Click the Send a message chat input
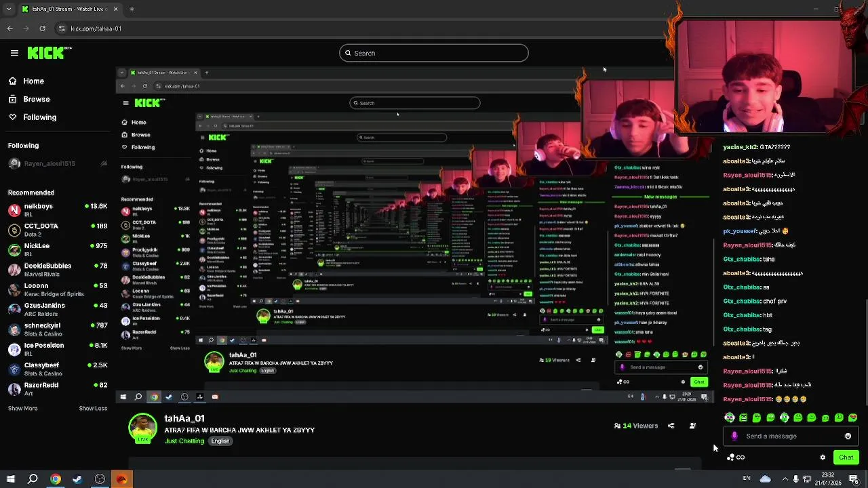Viewport: 868px width, 488px height. pos(791,436)
